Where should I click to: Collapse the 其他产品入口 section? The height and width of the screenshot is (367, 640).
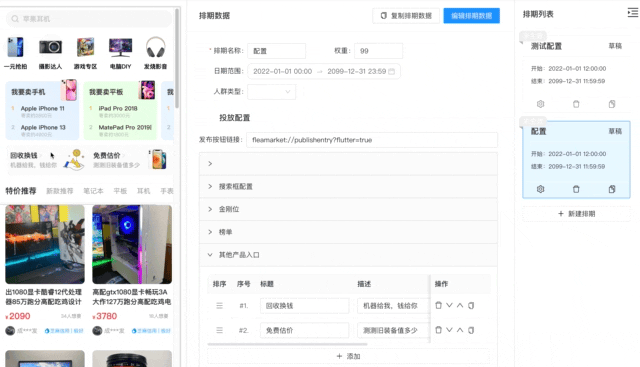coord(348,255)
